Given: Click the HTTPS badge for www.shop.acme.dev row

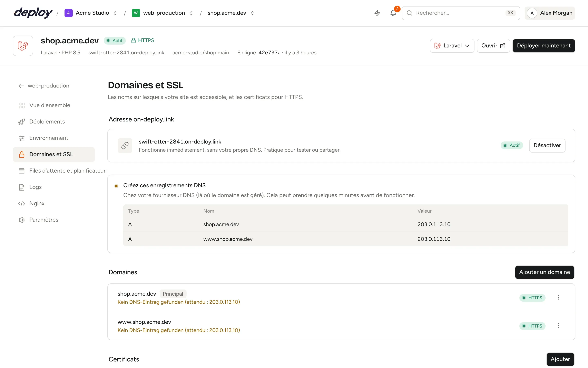Looking at the screenshot, I should pos(532,326).
